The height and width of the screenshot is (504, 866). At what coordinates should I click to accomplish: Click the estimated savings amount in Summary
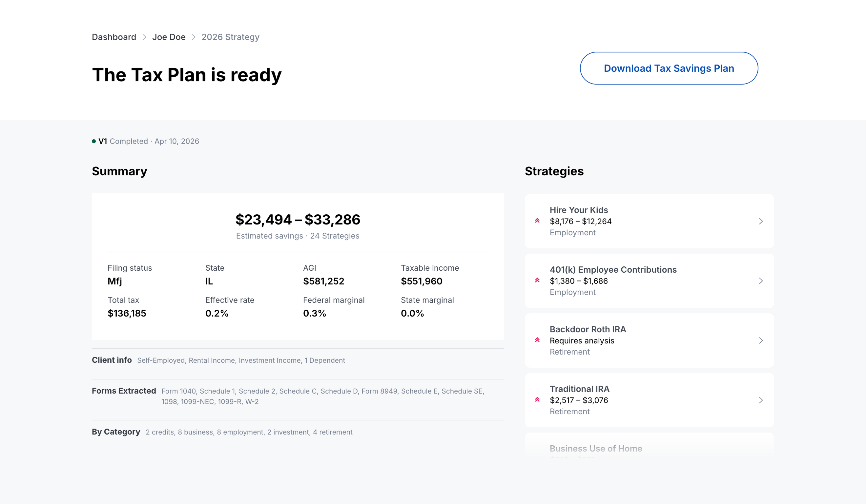(x=298, y=220)
